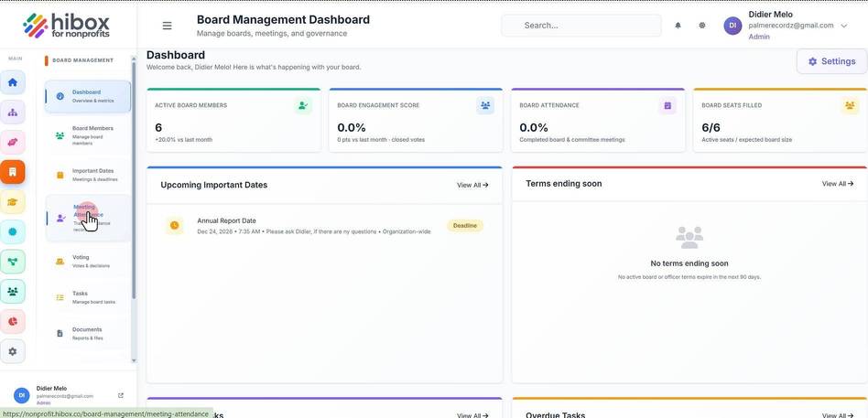This screenshot has width=868, height=418.
Task: Click the teal circle icon in rail
Action: tap(13, 231)
